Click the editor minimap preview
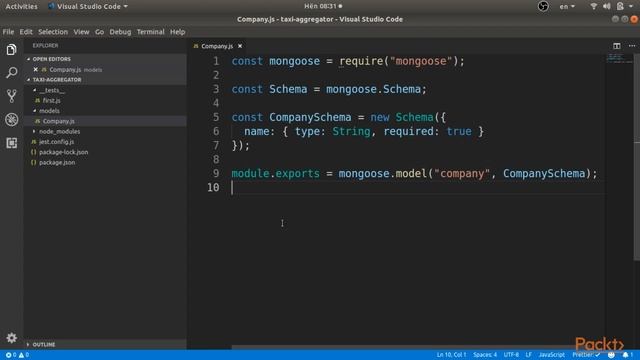Image resolution: width=640 pixels, height=360 pixels. click(619, 59)
